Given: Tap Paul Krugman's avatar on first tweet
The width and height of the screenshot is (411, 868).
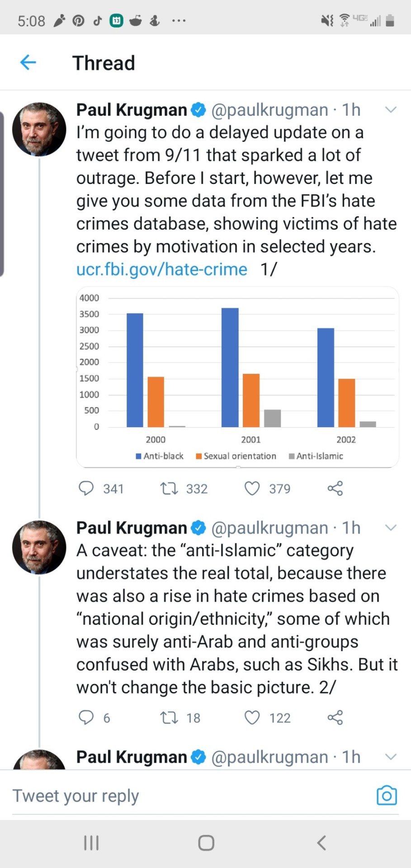Looking at the screenshot, I should click(x=39, y=129).
